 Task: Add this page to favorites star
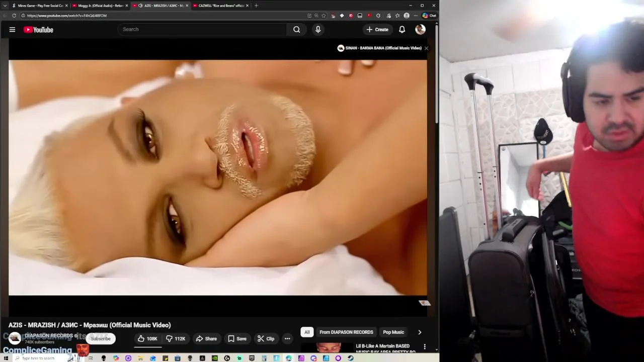click(324, 16)
